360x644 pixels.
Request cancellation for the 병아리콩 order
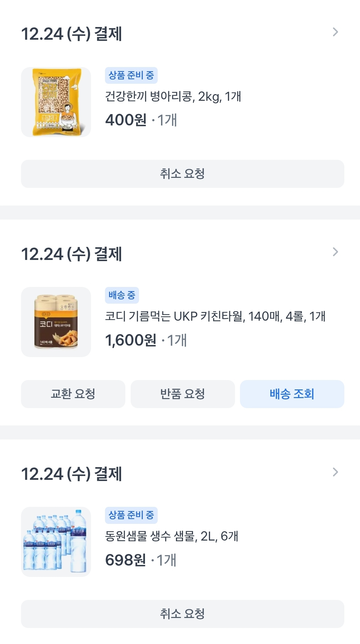183,174
